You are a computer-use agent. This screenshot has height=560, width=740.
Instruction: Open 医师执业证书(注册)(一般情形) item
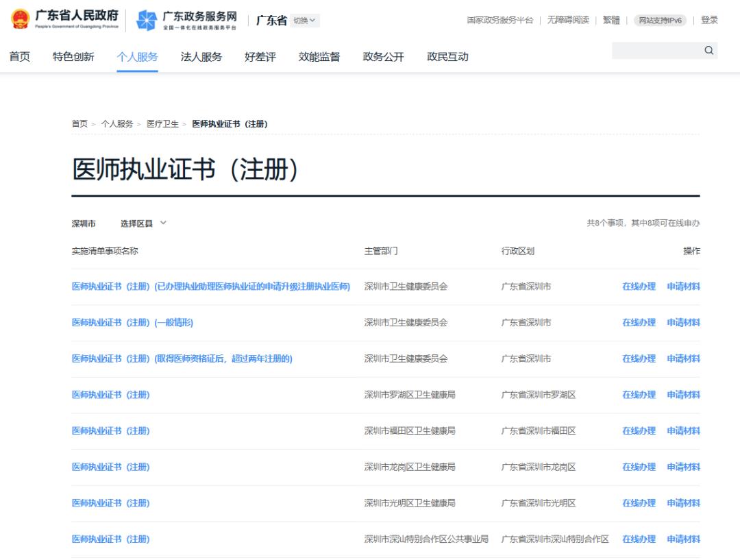point(133,322)
